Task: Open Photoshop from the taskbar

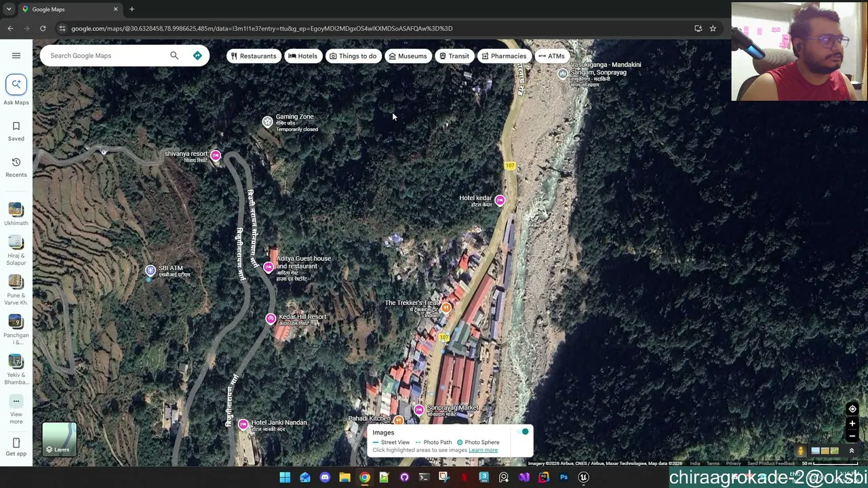Action: 564,477
